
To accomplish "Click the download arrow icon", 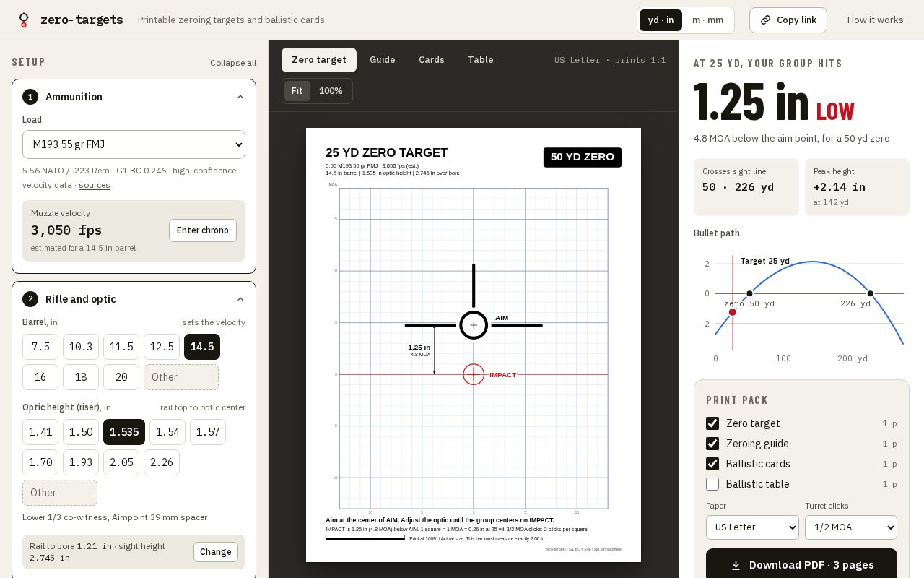I will pos(736,566).
